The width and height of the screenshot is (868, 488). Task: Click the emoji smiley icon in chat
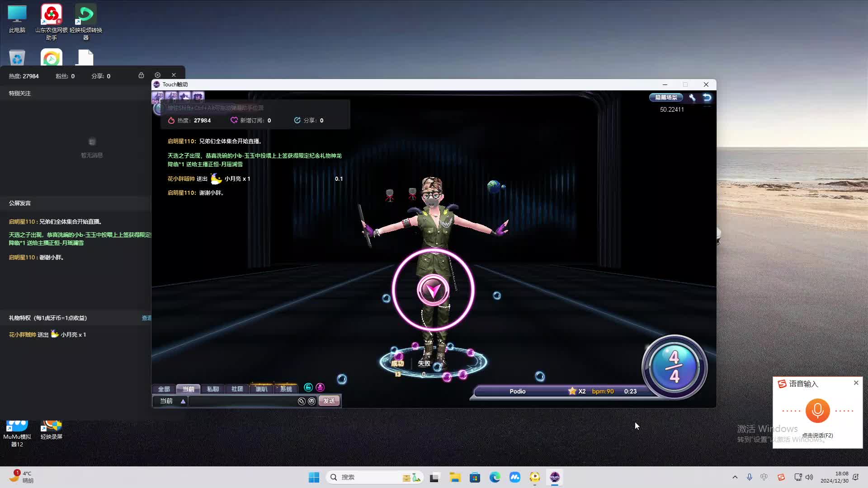311,401
